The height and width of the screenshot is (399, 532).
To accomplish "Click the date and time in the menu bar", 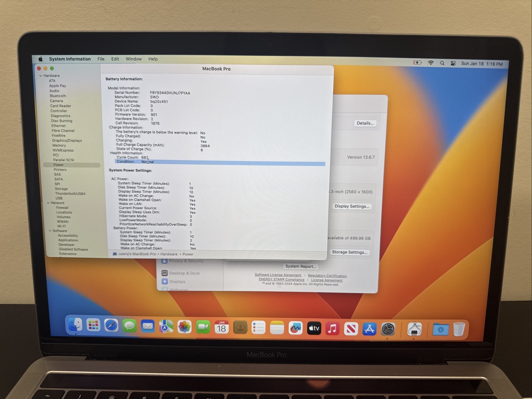I will [482, 64].
